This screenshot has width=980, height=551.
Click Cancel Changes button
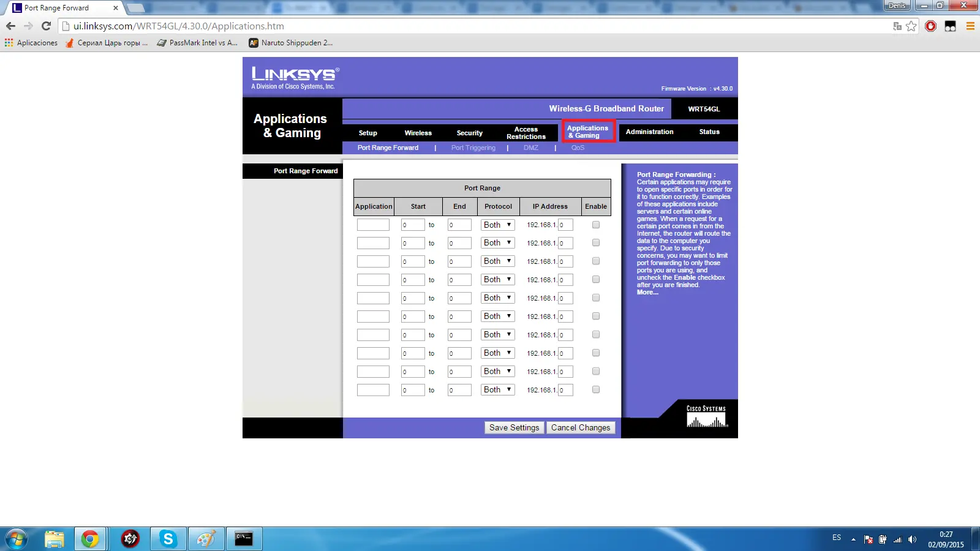(x=581, y=428)
